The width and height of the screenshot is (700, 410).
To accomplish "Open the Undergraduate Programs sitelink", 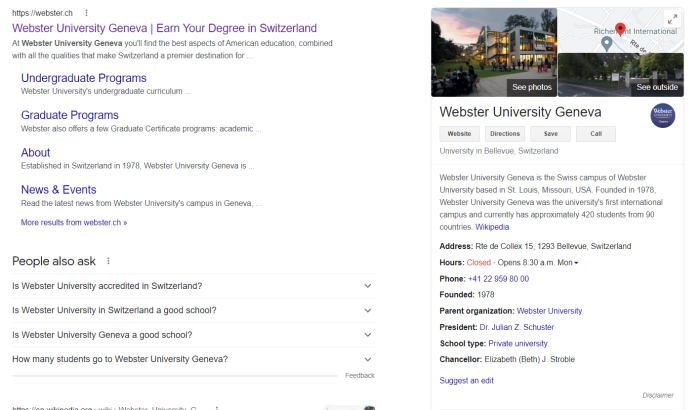I will point(83,78).
